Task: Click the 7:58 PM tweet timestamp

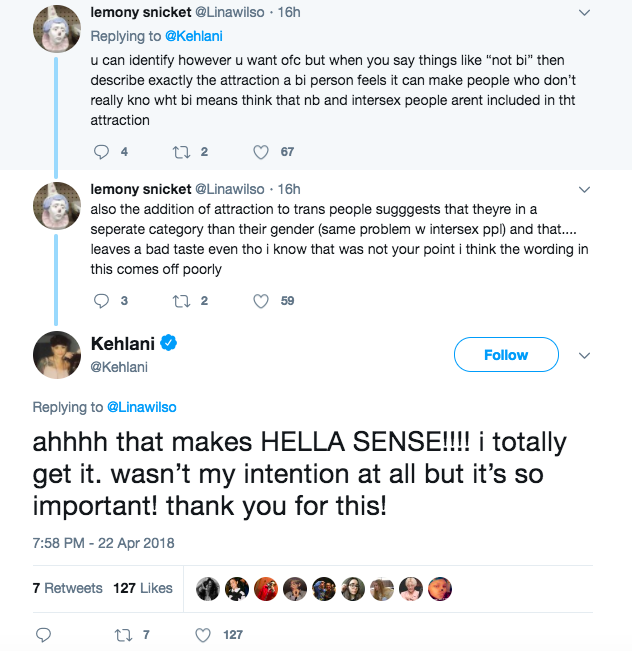Action: (103, 543)
